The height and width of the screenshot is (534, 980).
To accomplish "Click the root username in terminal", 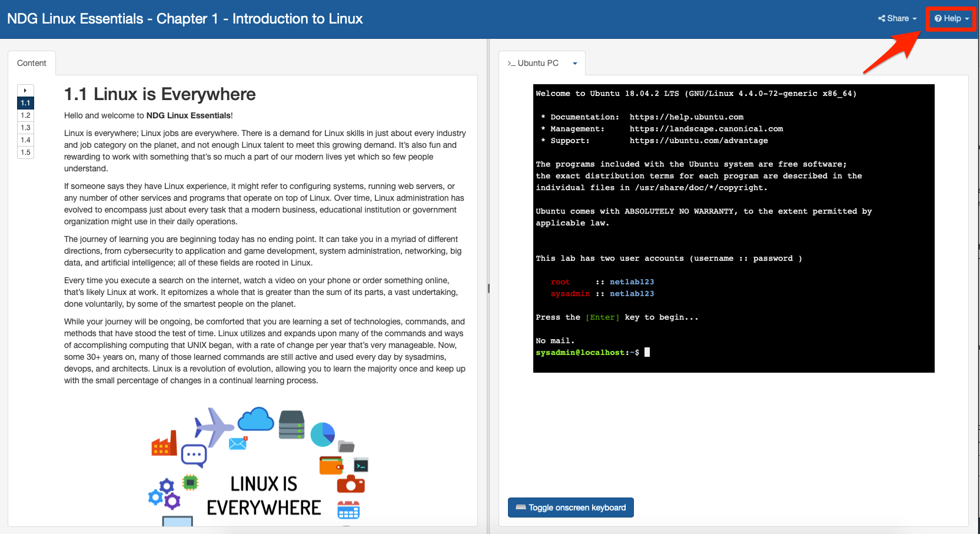I will point(560,282).
